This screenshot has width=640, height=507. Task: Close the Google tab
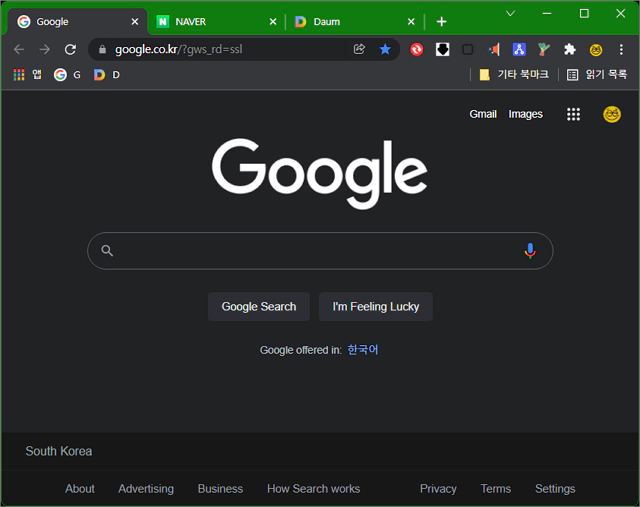click(x=135, y=22)
